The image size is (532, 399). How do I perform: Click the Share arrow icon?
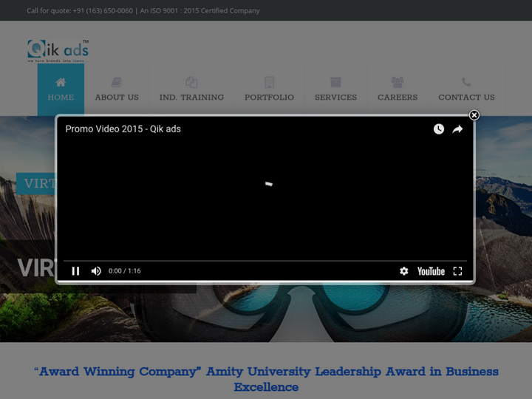click(457, 129)
